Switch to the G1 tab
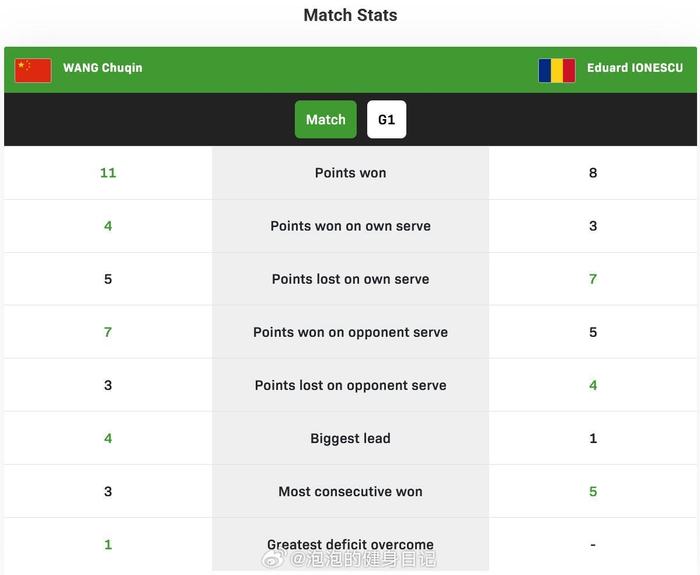This screenshot has height=575, width=700. click(x=386, y=120)
